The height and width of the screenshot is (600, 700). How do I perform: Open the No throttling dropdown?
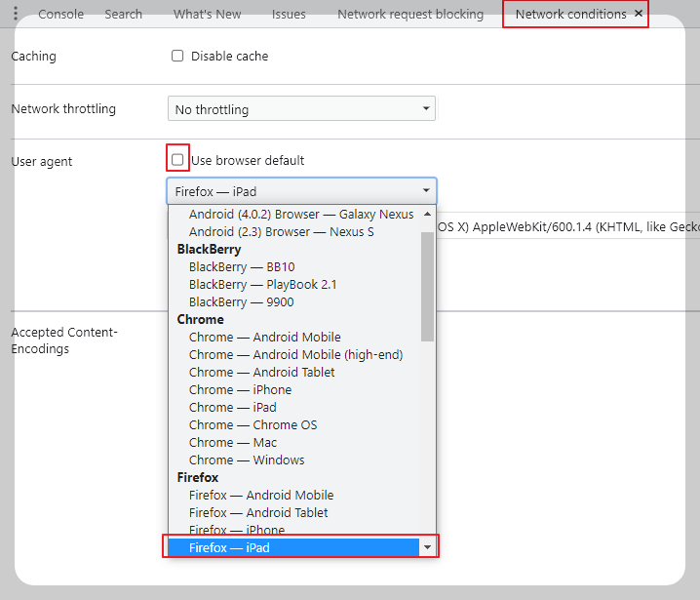pyautogui.click(x=301, y=108)
